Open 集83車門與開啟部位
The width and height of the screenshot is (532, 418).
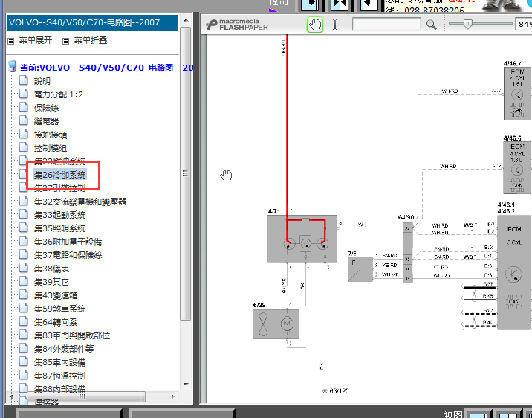72,335
